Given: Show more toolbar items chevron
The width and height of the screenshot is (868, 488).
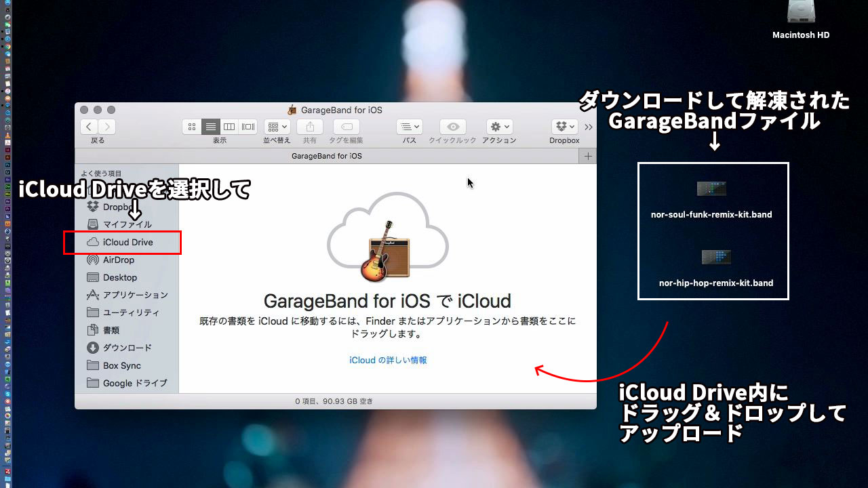Looking at the screenshot, I should 588,127.
